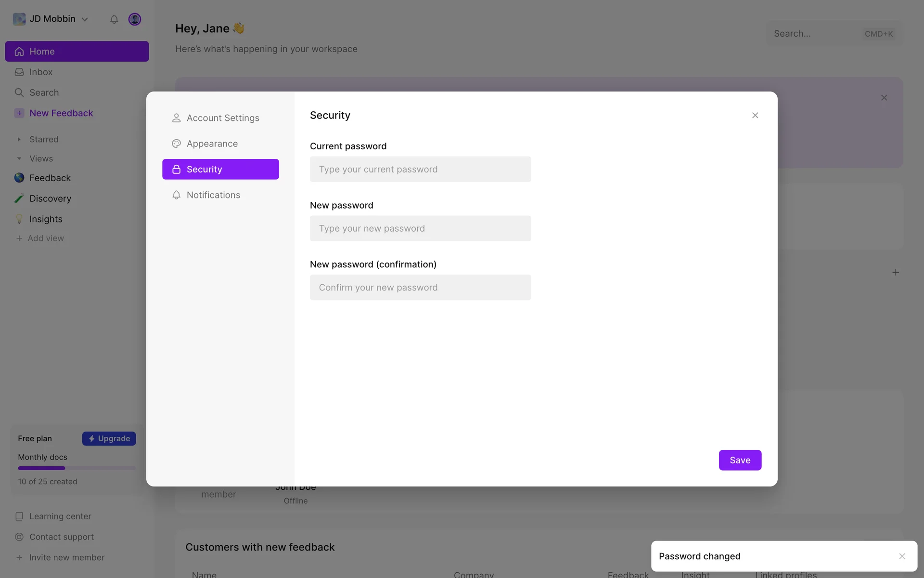Dismiss the Password changed toast notification
The width and height of the screenshot is (924, 578).
(902, 556)
